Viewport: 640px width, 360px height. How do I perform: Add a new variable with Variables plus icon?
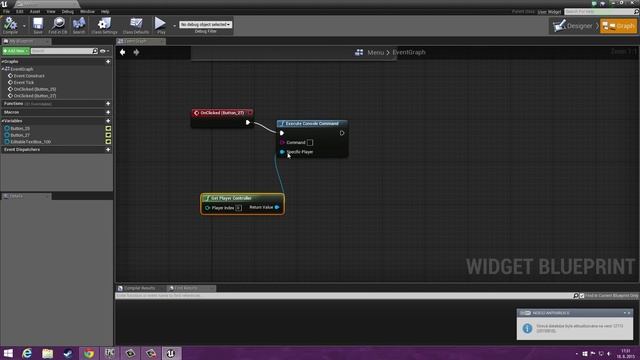click(x=108, y=121)
